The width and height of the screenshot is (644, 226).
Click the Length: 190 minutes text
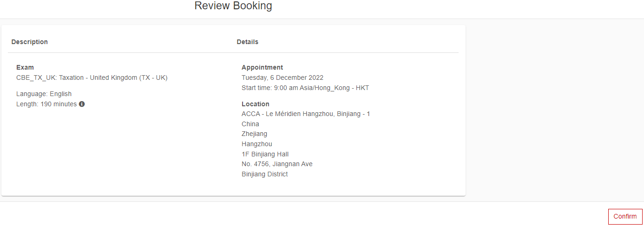point(46,104)
